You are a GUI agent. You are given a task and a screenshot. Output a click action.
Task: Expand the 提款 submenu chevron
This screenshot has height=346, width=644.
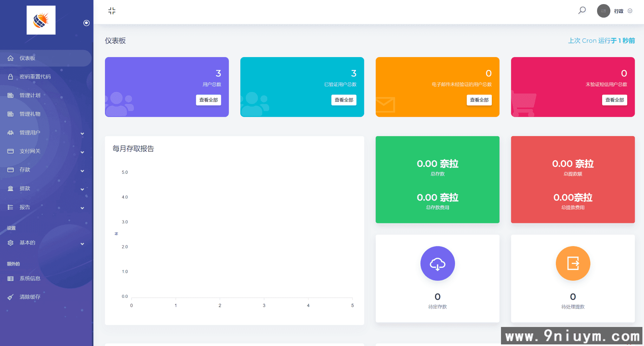click(82, 189)
